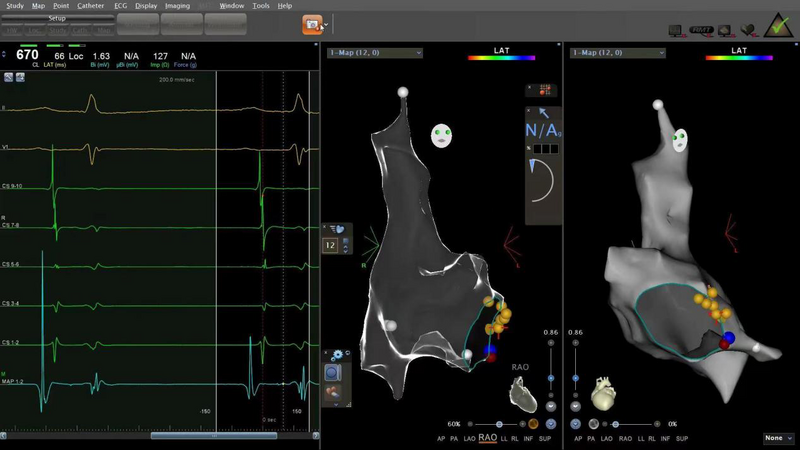
Task: Open the Catheter menu
Action: tap(91, 6)
